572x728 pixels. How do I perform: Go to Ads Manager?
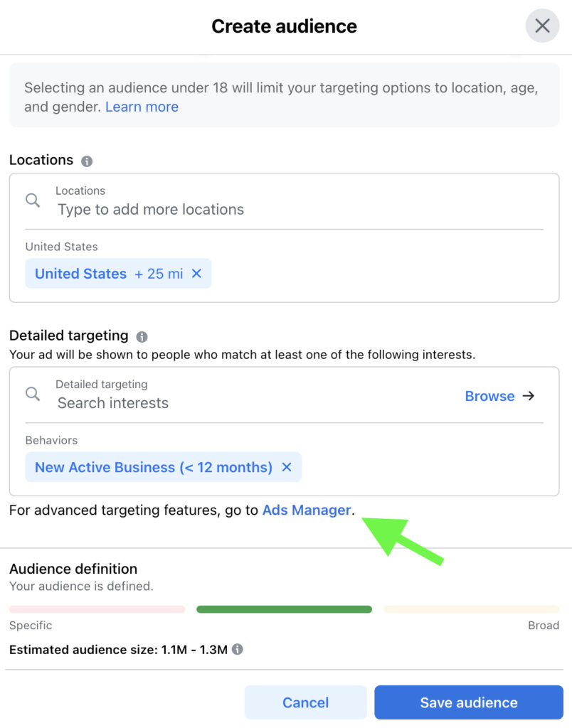click(307, 510)
